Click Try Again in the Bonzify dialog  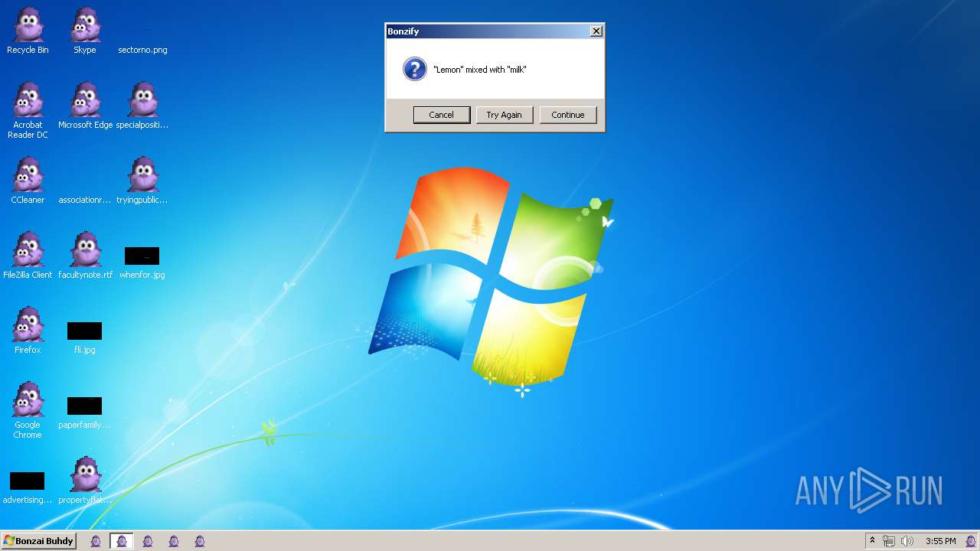pyautogui.click(x=504, y=115)
